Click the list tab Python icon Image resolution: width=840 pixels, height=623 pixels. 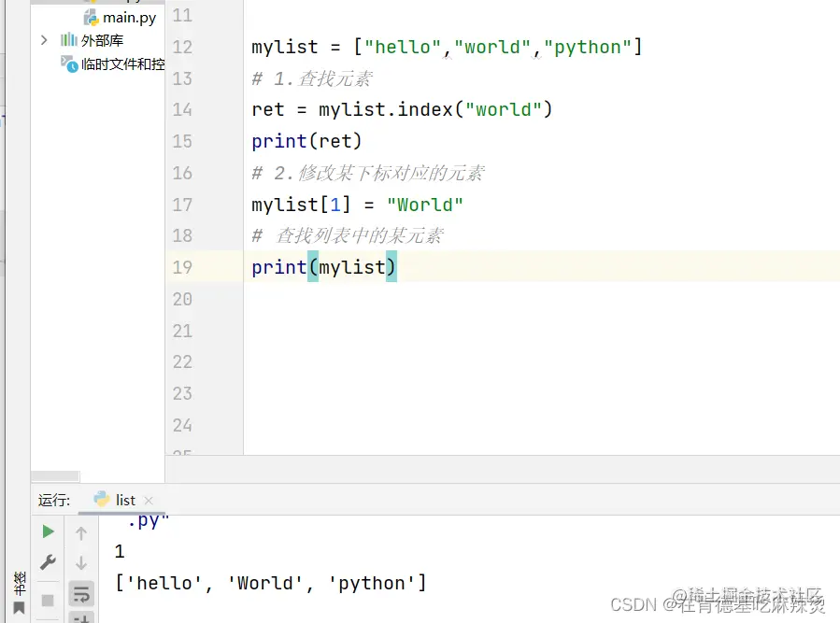[x=101, y=500]
